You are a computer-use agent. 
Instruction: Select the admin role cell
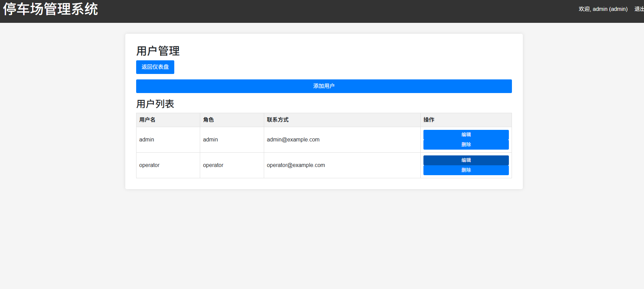tap(232, 140)
